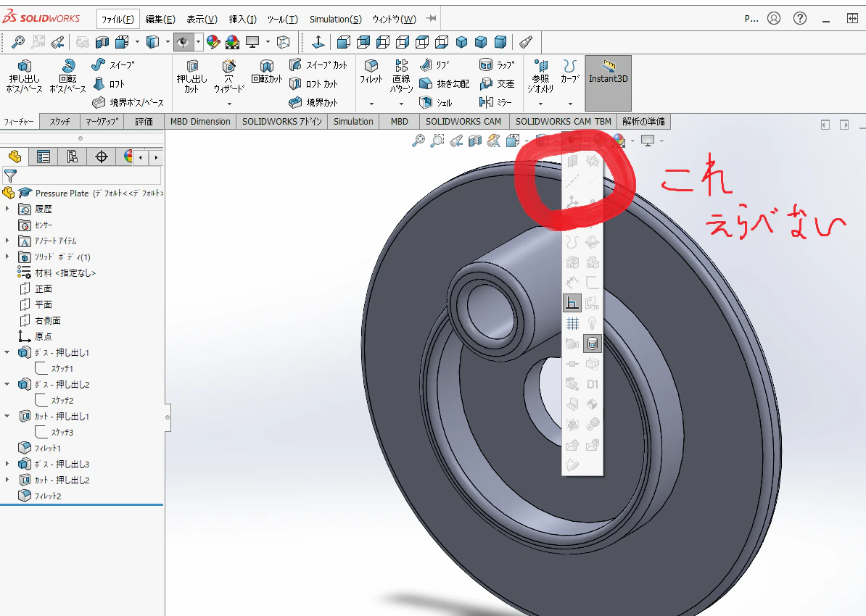Toggle View Lights bulb in the hide/show list
The height and width of the screenshot is (616, 866).
pos(592,323)
